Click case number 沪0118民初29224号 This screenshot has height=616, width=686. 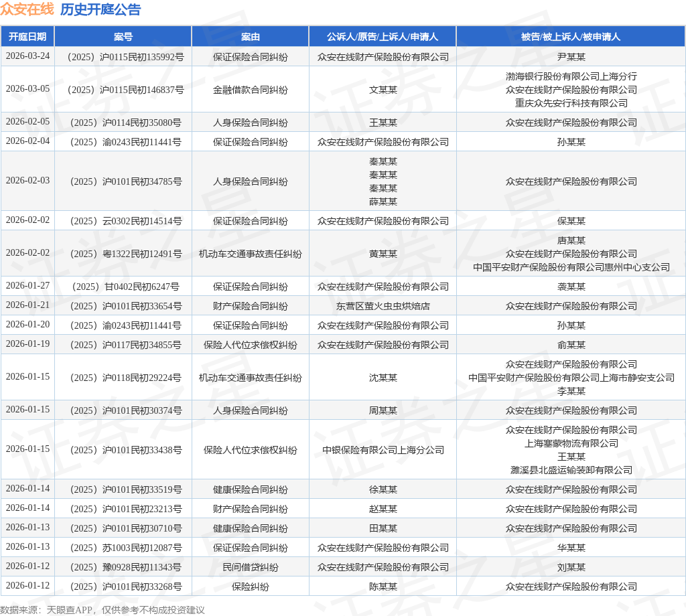(x=142, y=378)
